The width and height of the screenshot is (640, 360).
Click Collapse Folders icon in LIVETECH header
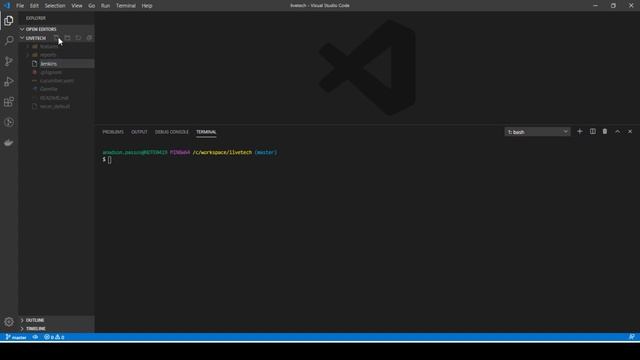[x=89, y=38]
